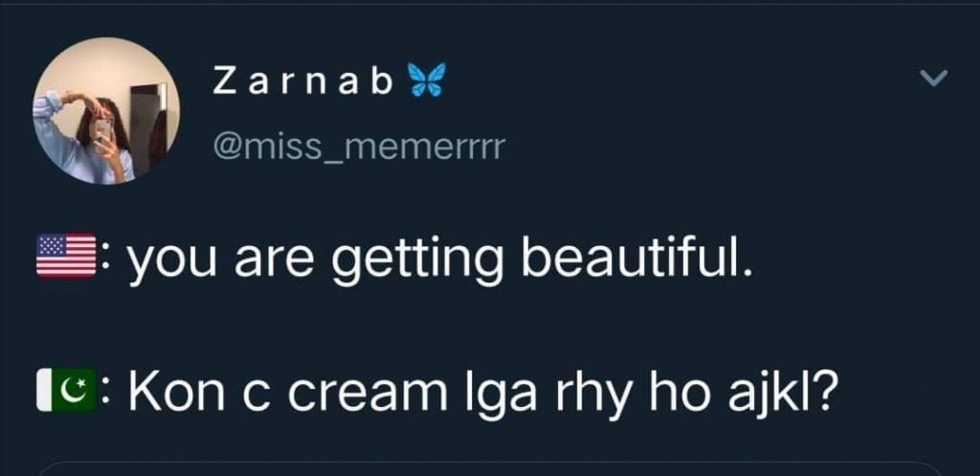Screen dimensions: 980x476
Task: Click the United States flag emoji
Action: pyautogui.click(x=65, y=256)
